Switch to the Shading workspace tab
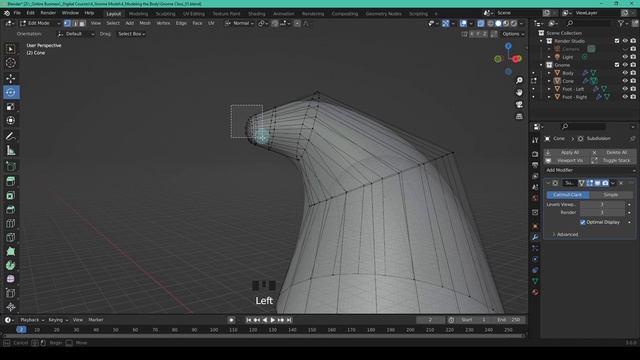640x360 pixels. tap(257, 13)
